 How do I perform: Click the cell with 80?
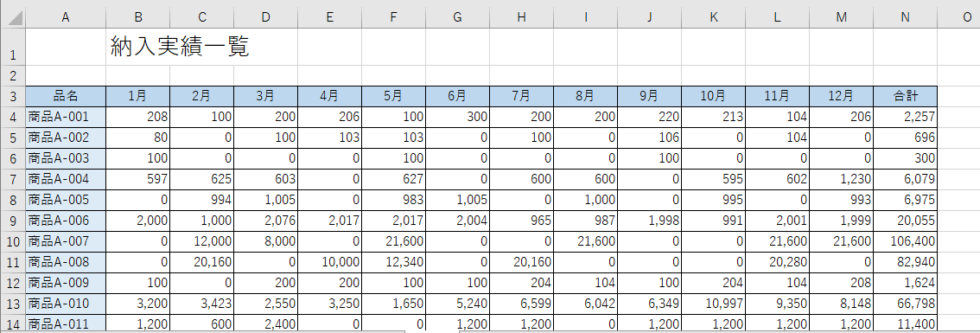pyautogui.click(x=138, y=138)
